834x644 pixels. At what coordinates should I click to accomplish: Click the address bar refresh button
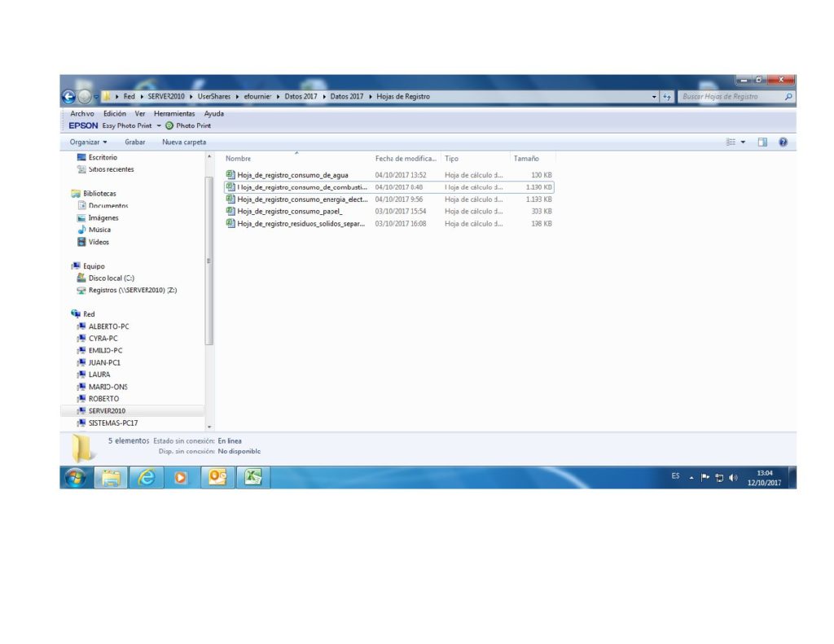(666, 97)
